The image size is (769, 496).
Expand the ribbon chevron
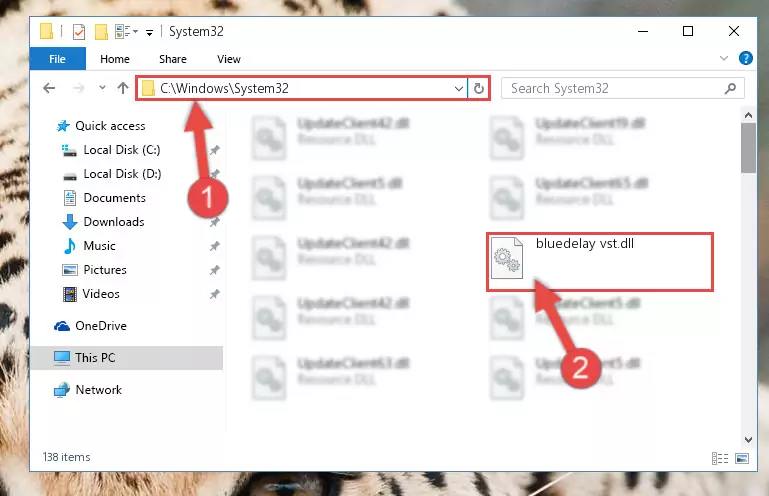pyautogui.click(x=723, y=58)
